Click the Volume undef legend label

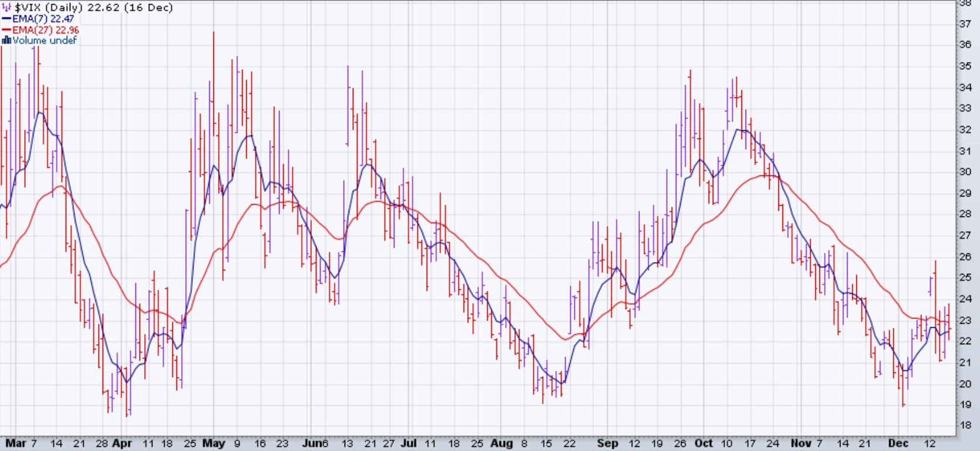[x=45, y=40]
